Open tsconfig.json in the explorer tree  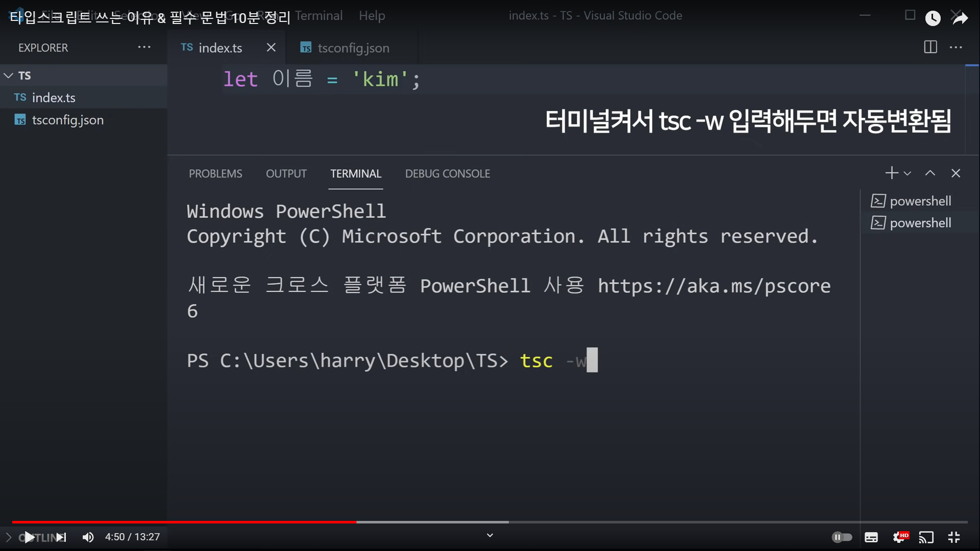tap(67, 120)
